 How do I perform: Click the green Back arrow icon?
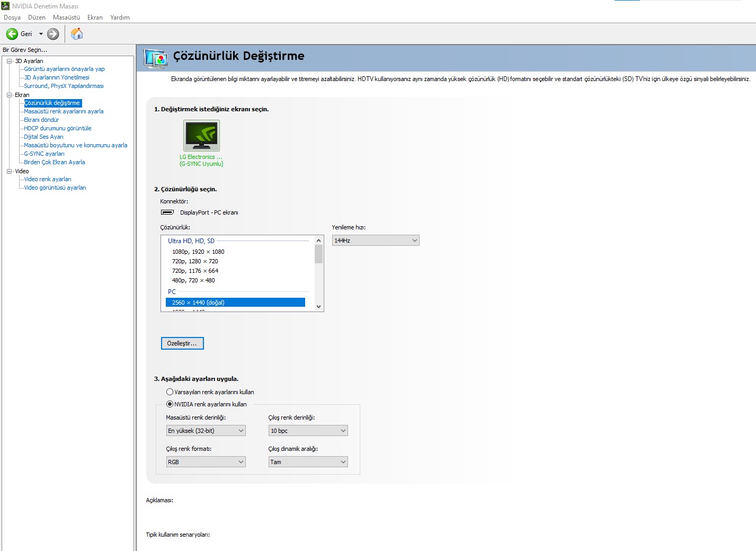[12, 34]
